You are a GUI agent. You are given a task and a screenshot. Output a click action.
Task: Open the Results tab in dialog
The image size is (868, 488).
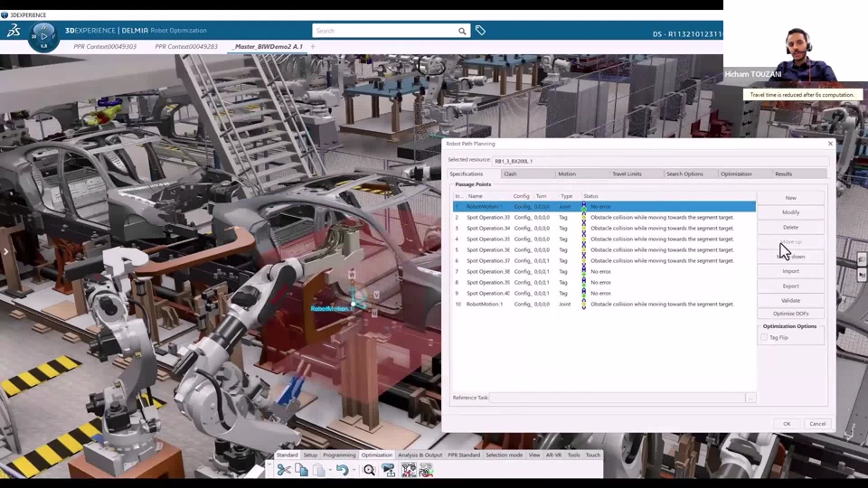[x=799, y=174]
